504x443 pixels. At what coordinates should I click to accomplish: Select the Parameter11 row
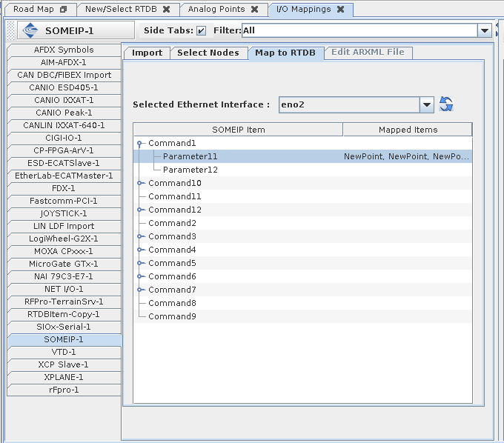point(303,156)
